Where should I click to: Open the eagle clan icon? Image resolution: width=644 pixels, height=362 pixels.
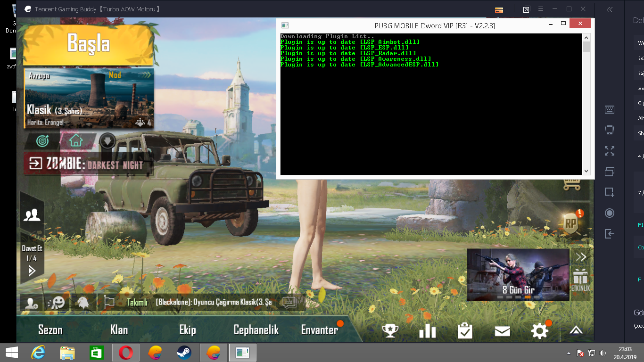83,303
